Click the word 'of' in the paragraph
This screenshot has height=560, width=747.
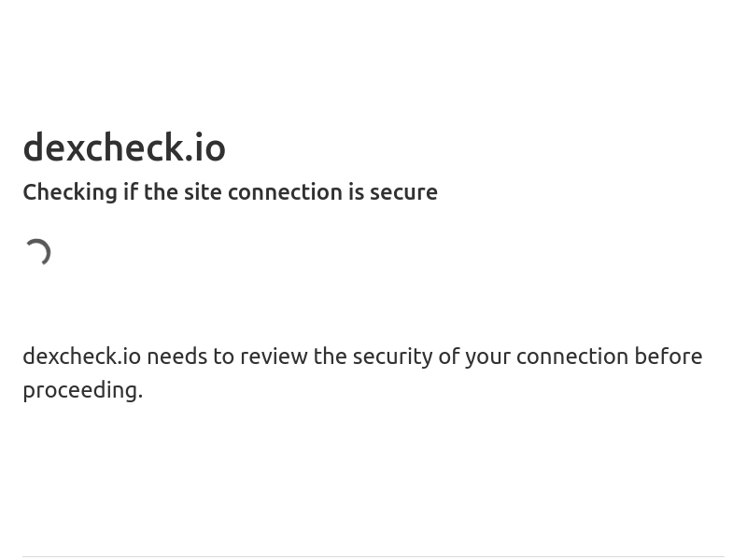449,357
